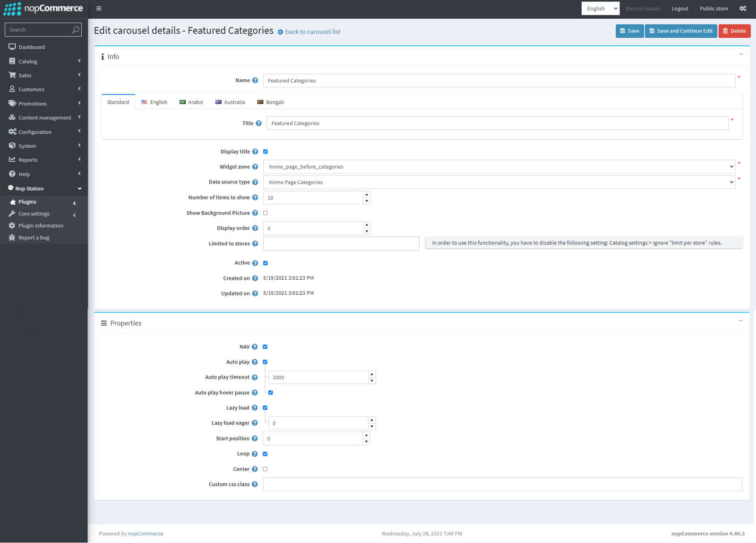Image resolution: width=756 pixels, height=543 pixels.
Task: Disable the Auto play checkbox
Action: point(265,362)
